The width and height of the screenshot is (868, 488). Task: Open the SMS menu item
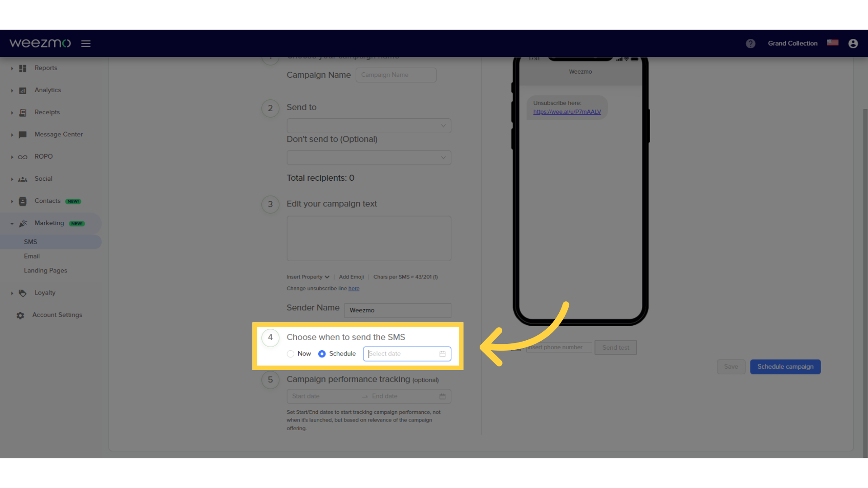(x=30, y=241)
